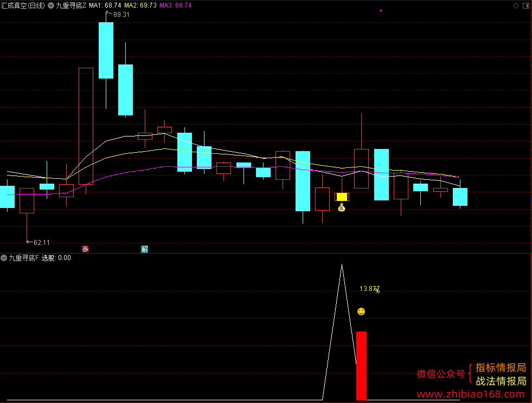Click the red 涨 marker badge
Viewport: 532px width, 403px height.
click(85, 249)
